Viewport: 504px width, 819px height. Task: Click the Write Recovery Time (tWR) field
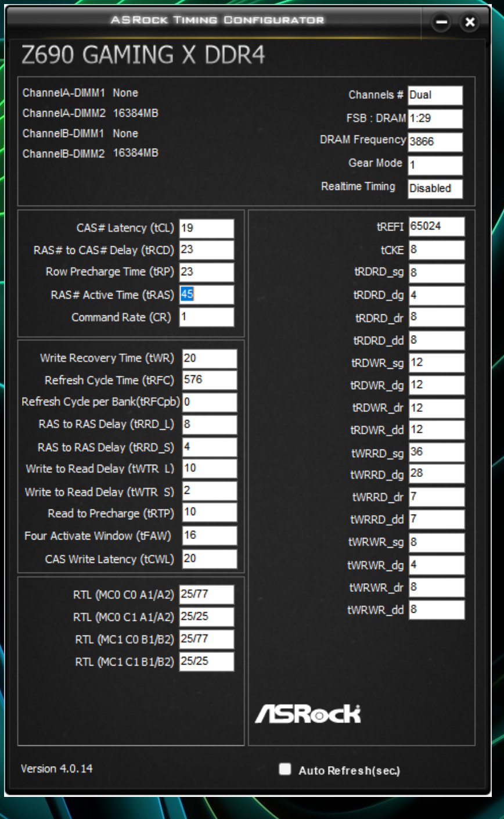click(x=210, y=358)
